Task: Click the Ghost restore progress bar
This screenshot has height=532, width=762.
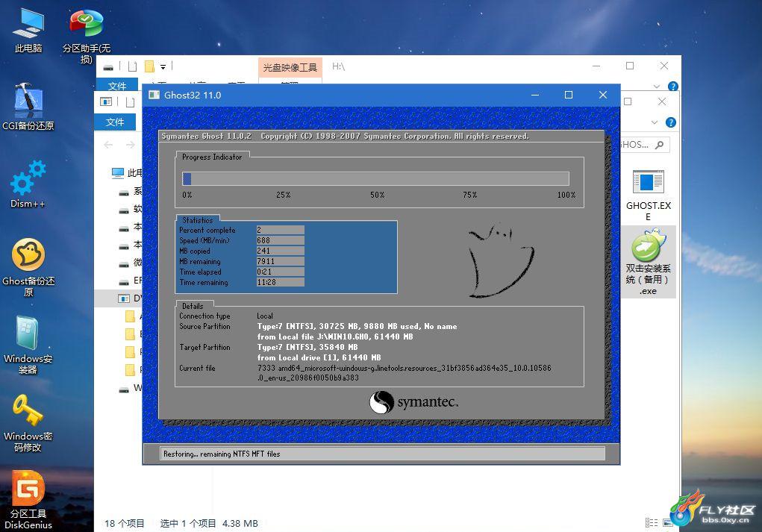Action: point(375,179)
